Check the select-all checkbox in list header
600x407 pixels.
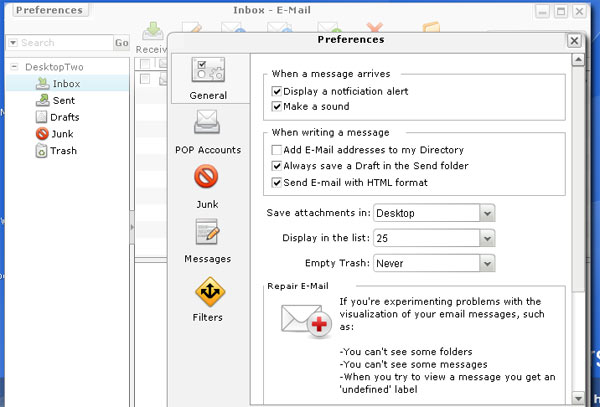point(145,63)
